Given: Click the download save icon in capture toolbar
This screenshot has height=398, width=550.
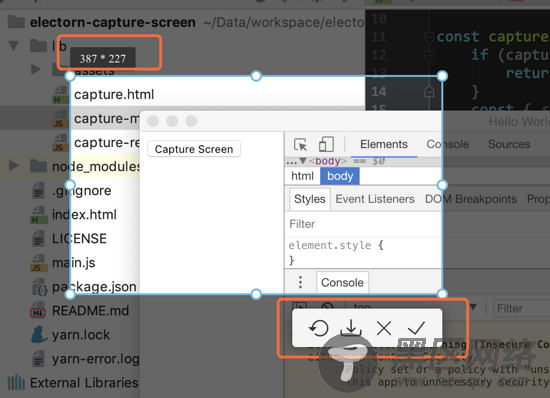Looking at the screenshot, I should [x=351, y=328].
